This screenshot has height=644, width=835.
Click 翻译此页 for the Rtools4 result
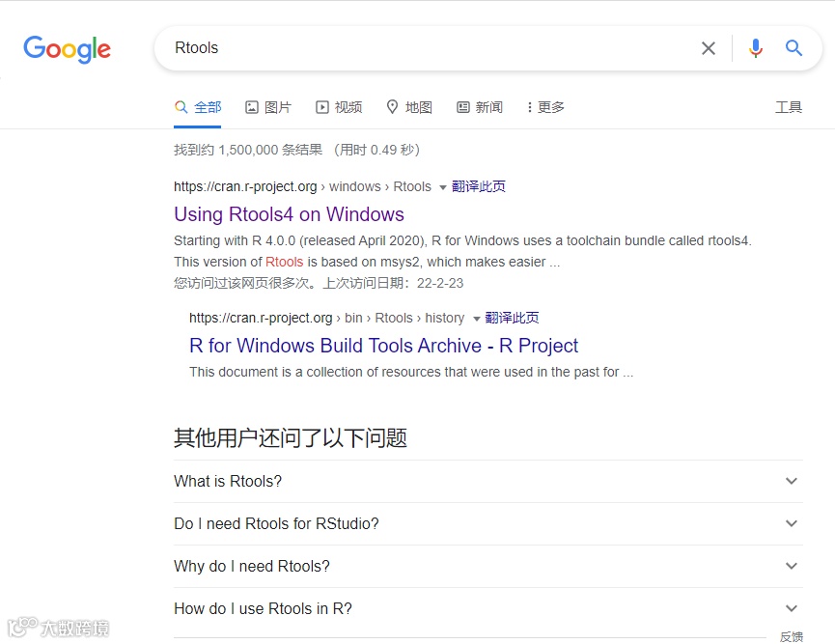click(x=478, y=186)
